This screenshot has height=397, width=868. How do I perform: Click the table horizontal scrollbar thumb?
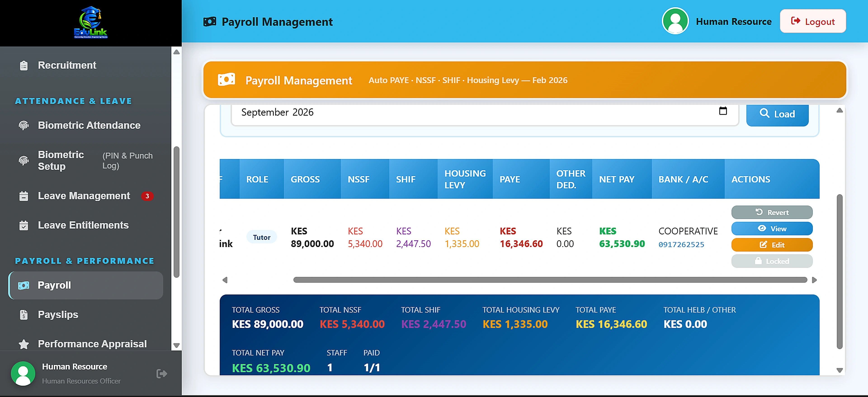pyautogui.click(x=550, y=280)
